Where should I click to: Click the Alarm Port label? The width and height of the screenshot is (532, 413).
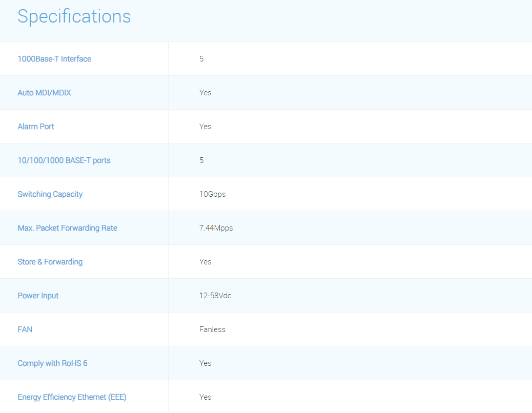(36, 127)
